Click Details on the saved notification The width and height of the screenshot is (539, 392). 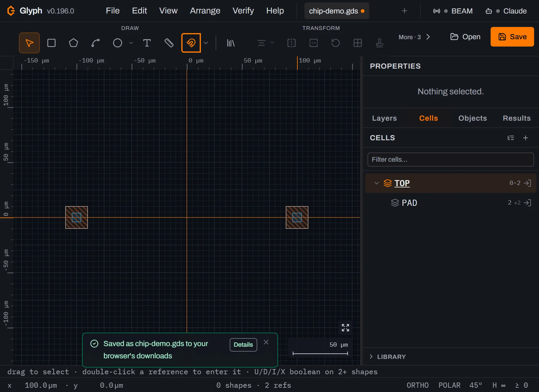[243, 345]
